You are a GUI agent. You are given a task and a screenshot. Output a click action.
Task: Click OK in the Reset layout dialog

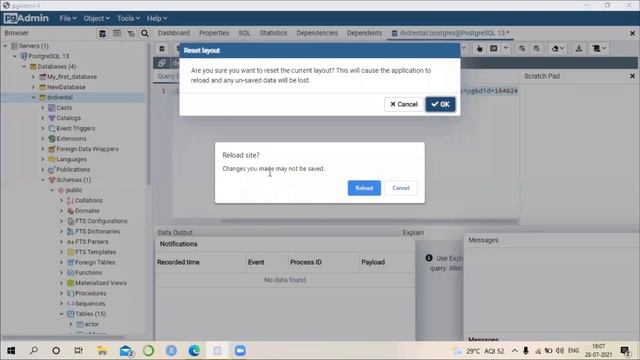440,104
